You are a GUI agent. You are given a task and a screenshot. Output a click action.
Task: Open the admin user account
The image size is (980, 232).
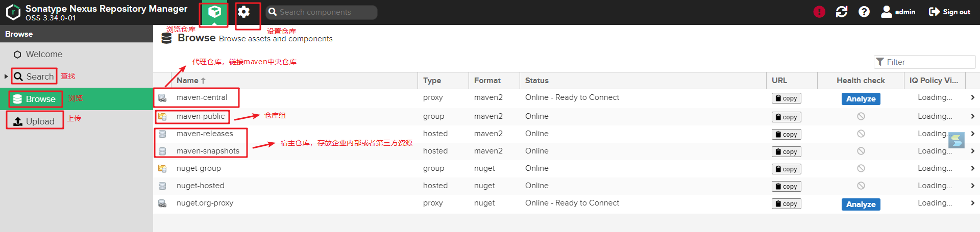coord(898,12)
